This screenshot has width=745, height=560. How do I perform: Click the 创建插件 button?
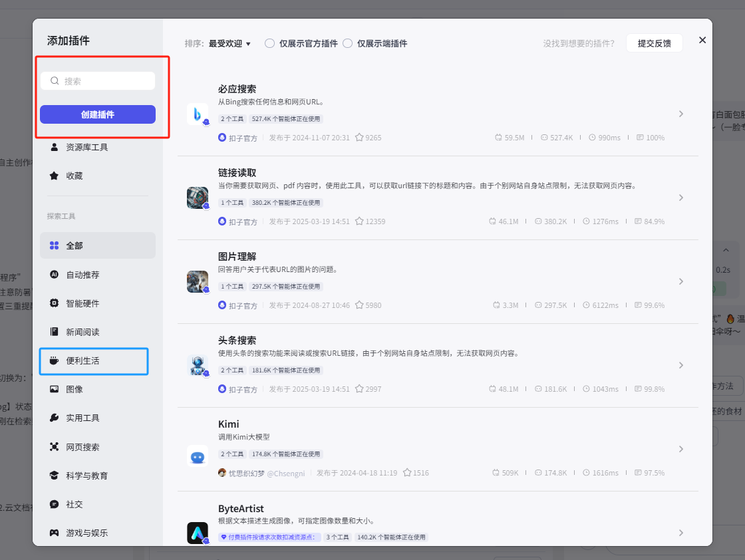pos(98,114)
